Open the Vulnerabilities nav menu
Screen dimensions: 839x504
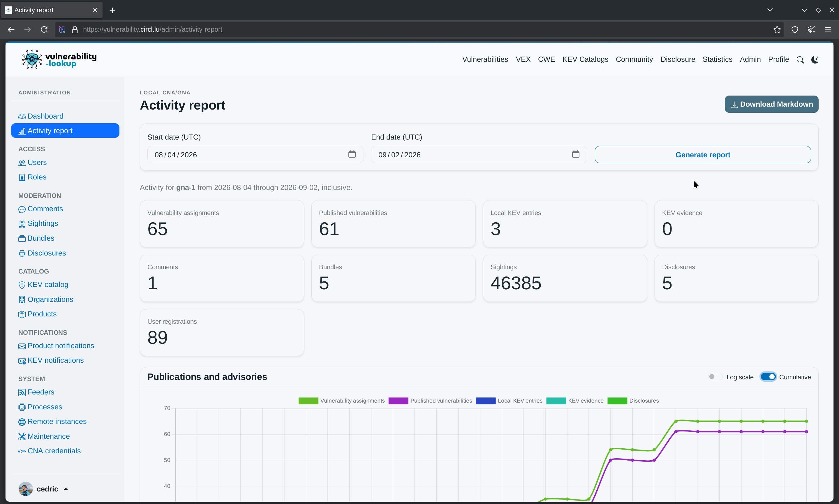(x=485, y=59)
